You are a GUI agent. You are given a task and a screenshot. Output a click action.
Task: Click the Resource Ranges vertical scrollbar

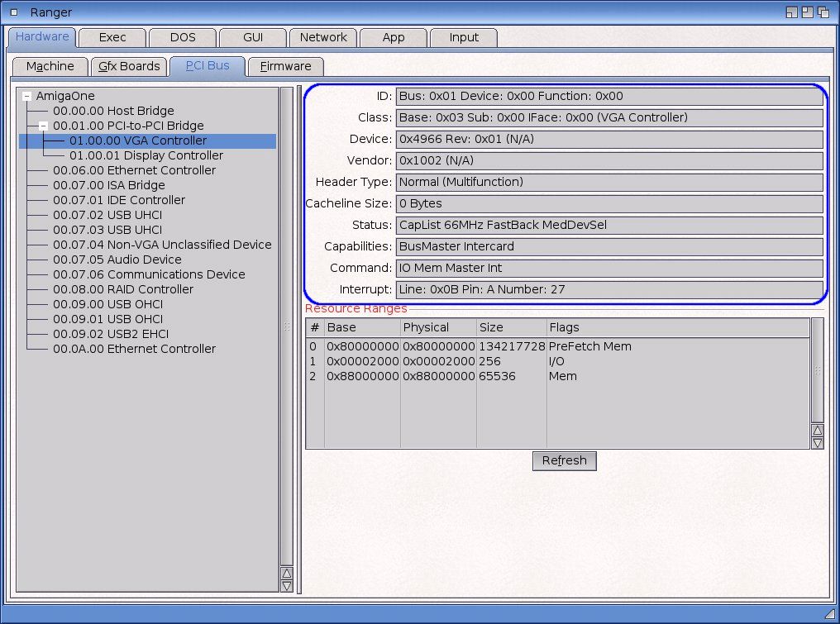pos(818,370)
